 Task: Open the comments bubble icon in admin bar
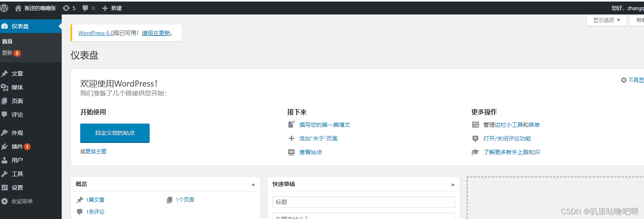pos(85,8)
